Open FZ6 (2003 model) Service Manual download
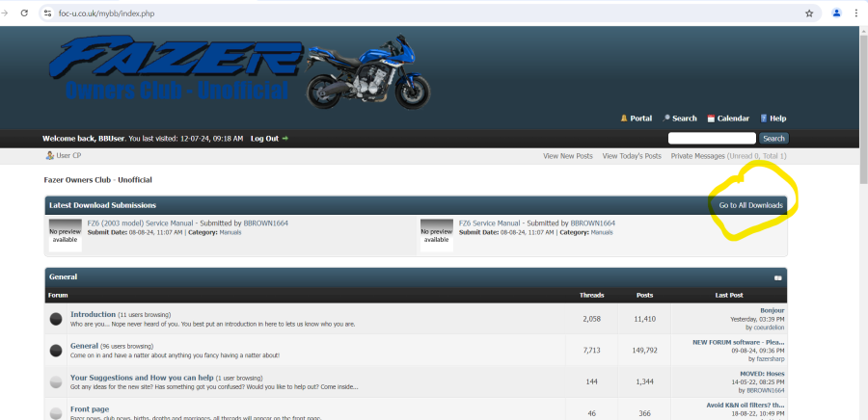 click(x=140, y=223)
